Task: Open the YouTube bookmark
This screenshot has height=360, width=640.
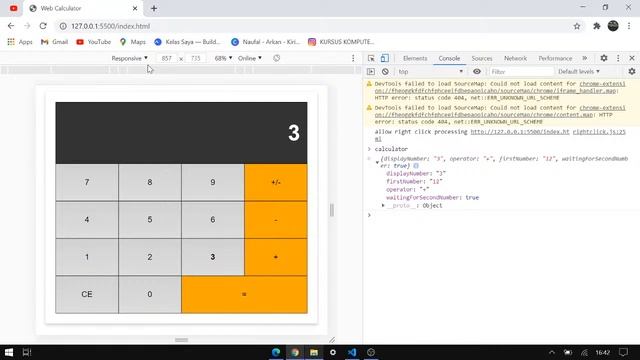Action: coord(93,42)
